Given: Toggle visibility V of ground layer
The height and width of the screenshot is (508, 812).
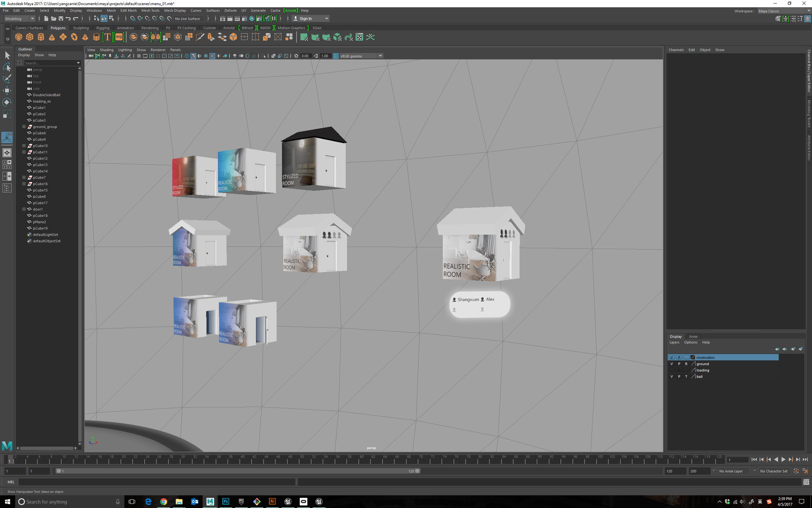Looking at the screenshot, I should click(x=671, y=363).
